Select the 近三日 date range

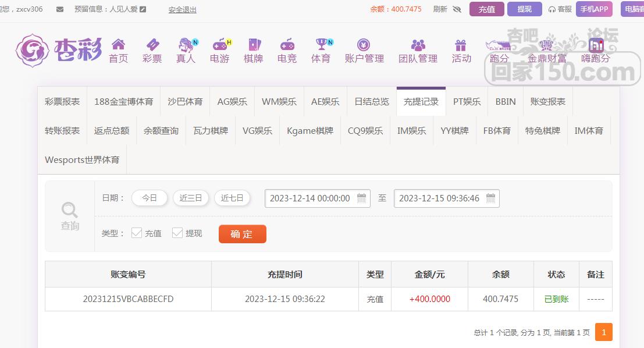191,198
